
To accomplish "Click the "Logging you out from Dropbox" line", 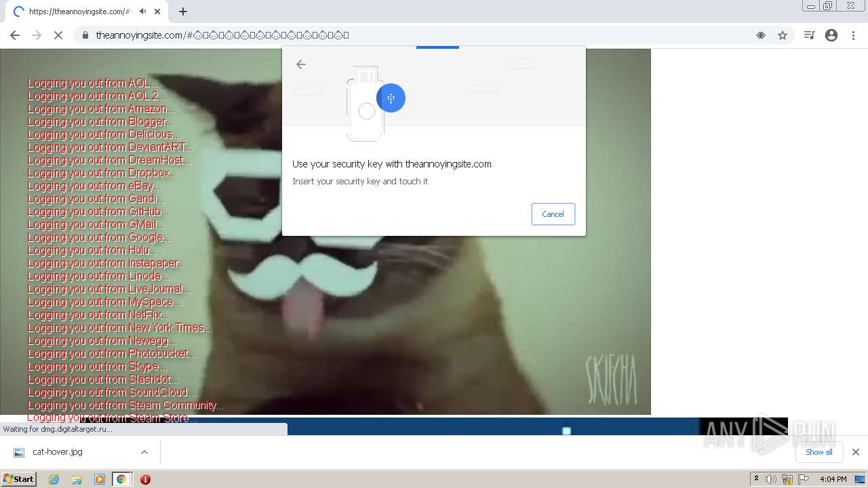I will (x=102, y=173).
